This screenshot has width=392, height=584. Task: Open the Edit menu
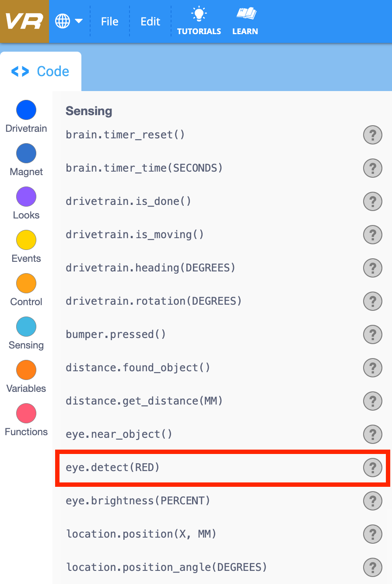[x=150, y=21]
